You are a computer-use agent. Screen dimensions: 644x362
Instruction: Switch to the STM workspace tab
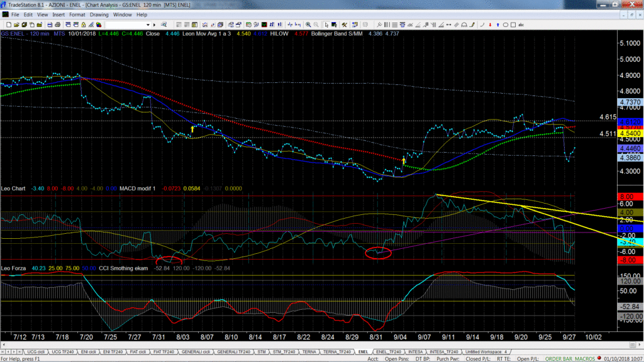coord(261,352)
